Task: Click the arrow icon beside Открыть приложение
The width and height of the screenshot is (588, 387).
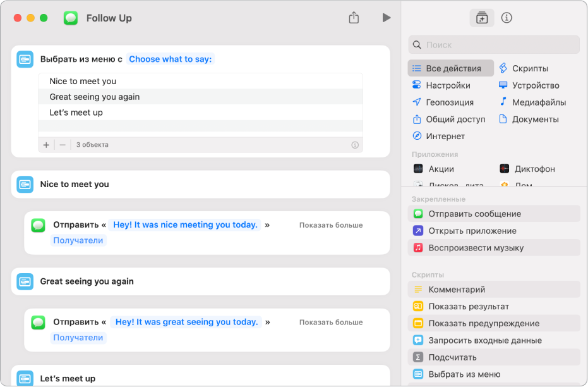Action: pos(417,230)
